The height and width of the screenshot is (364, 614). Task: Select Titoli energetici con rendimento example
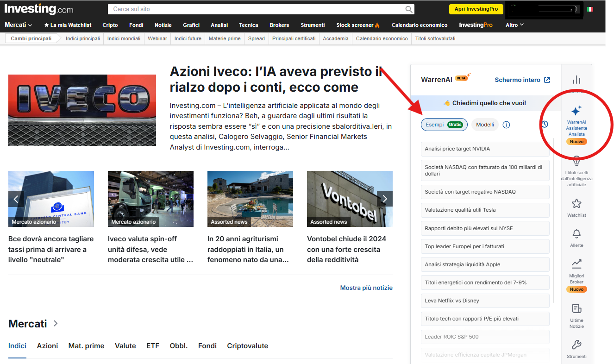(485, 282)
